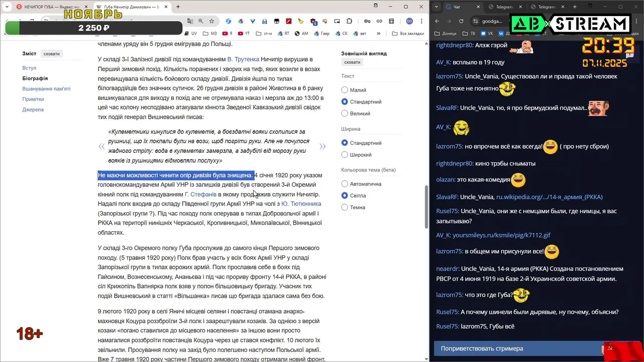The width and height of the screenshot is (644, 362).
Task: Open the ст-м bookmarks folder
Action: click(264, 33)
